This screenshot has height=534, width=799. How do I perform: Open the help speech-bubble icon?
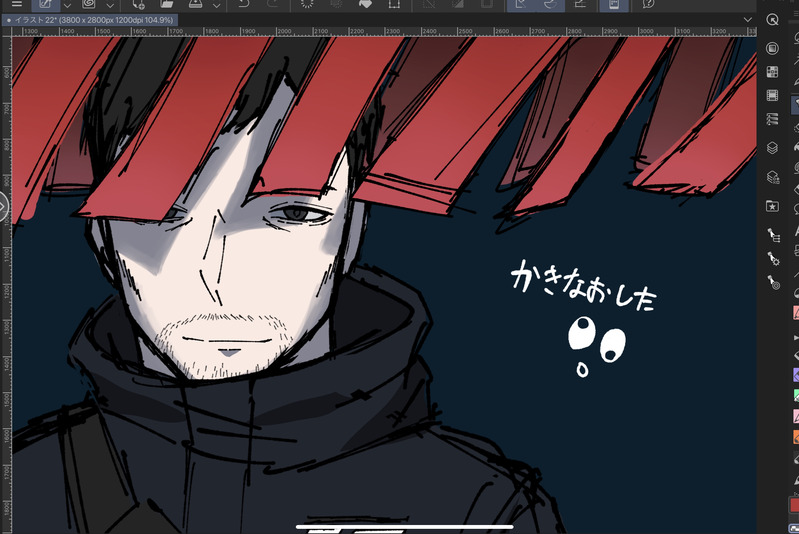(648, 4)
